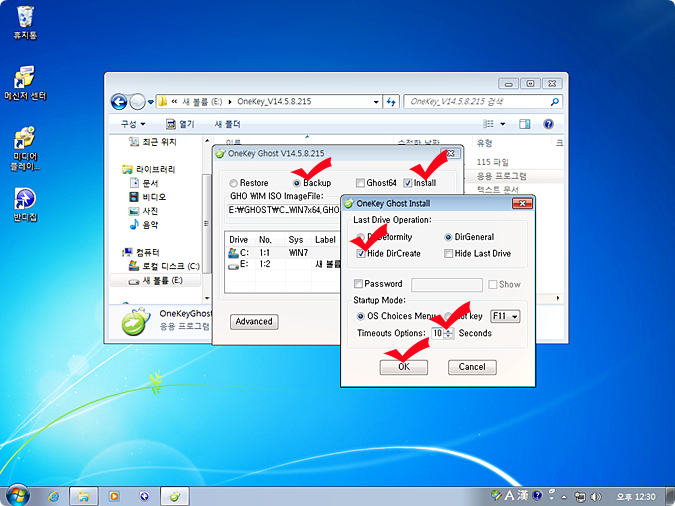Select 새 볼륨 (E:) in navigation pane

156,280
